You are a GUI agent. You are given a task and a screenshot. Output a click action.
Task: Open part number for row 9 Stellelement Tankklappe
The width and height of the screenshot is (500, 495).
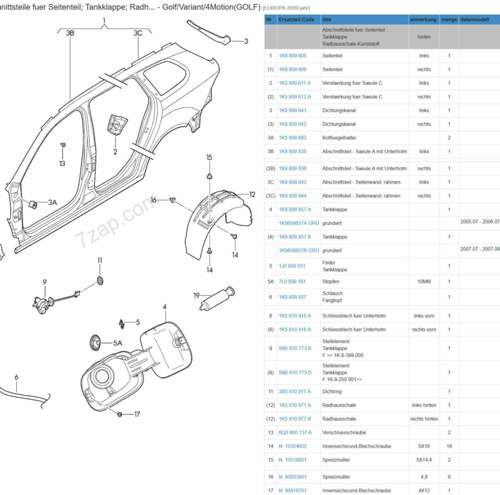click(x=295, y=348)
